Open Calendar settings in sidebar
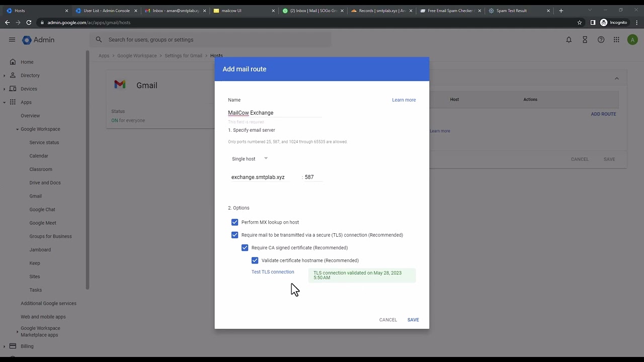Viewport: 644px width, 362px height. (x=39, y=156)
